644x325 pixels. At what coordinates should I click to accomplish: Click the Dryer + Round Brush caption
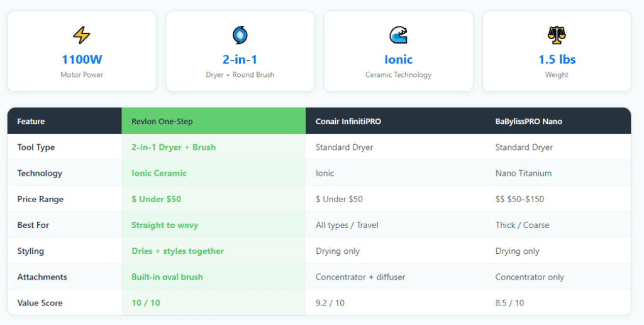[240, 75]
